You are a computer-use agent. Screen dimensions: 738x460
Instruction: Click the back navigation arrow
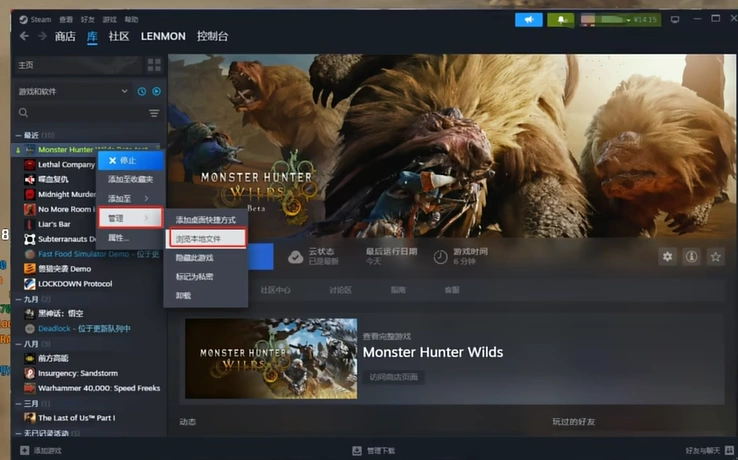[x=24, y=37]
